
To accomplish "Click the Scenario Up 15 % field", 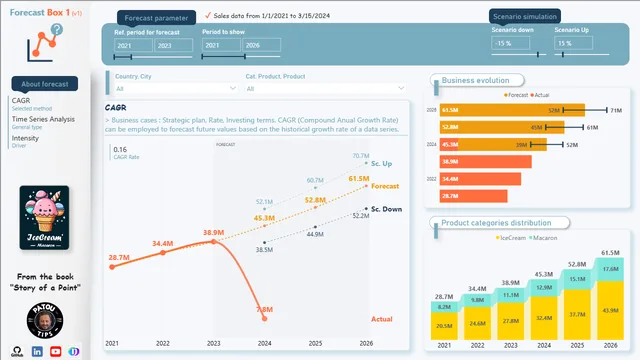I will pyautogui.click(x=573, y=43).
